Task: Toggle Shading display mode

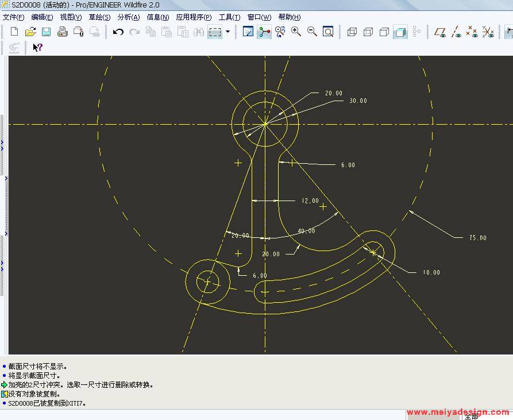Action: [x=400, y=32]
